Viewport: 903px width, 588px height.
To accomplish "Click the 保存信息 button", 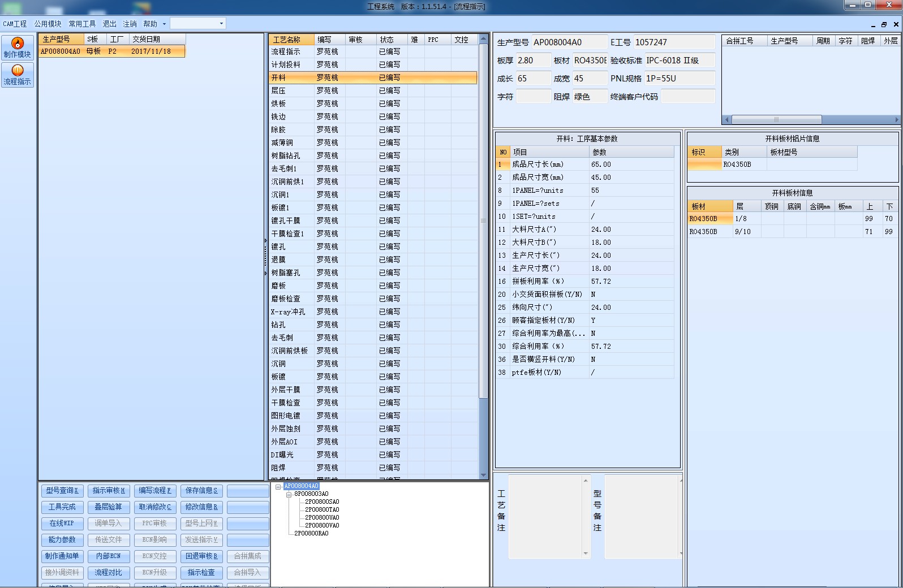I will tap(201, 491).
